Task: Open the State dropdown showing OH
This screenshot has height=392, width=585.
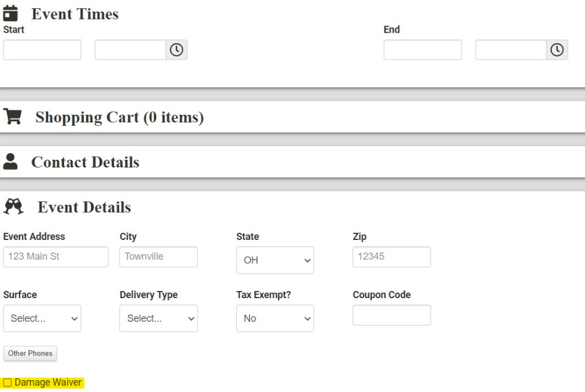Action: point(275,260)
